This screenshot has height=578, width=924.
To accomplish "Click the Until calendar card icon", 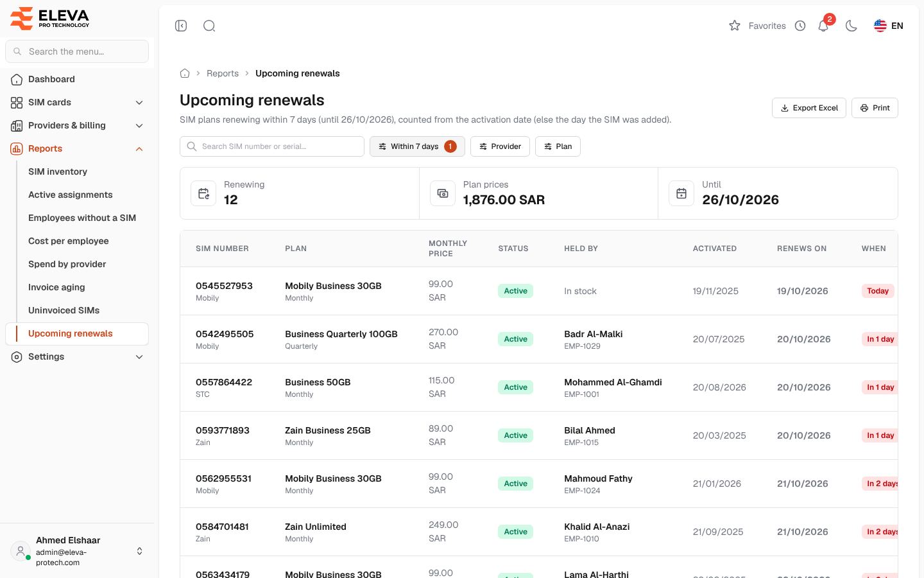I will (681, 193).
